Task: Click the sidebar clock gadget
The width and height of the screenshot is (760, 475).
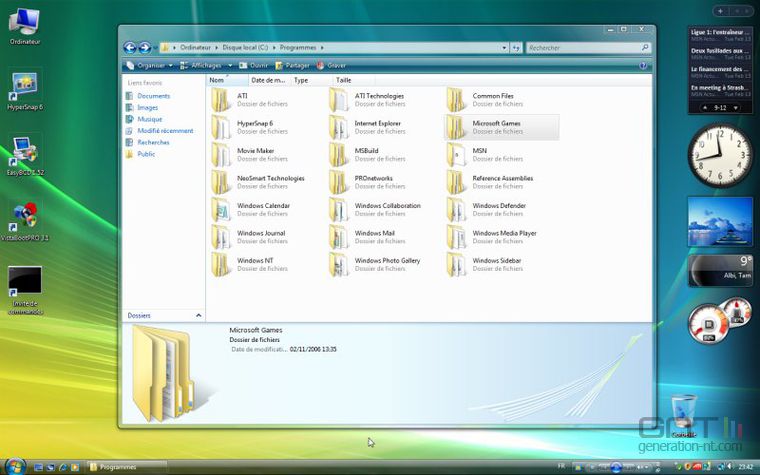Action: 720,155
